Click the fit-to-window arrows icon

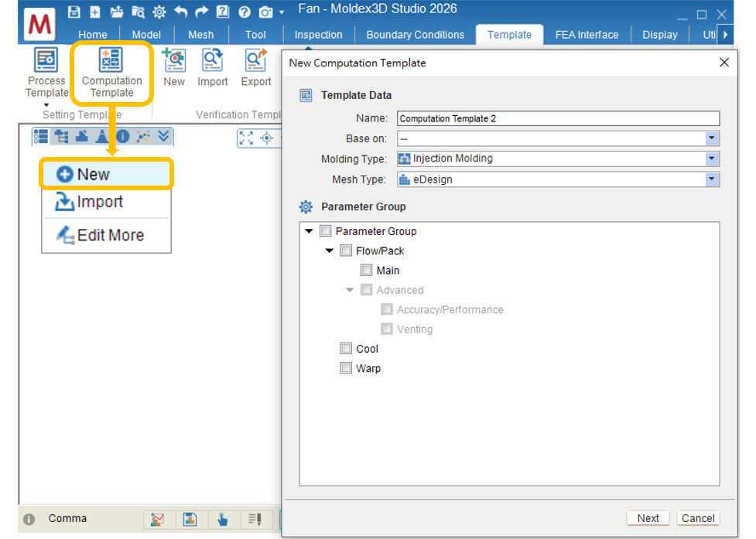tap(246, 138)
